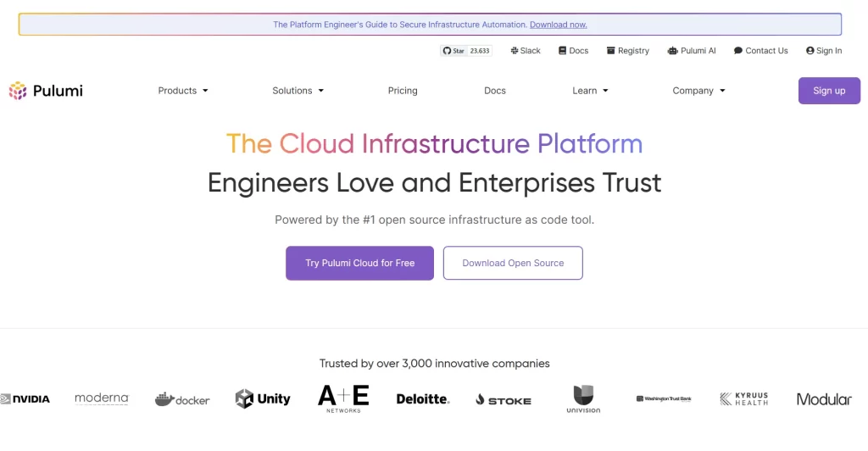Click the Pulumi logo icon
The image size is (868, 451).
point(18,90)
